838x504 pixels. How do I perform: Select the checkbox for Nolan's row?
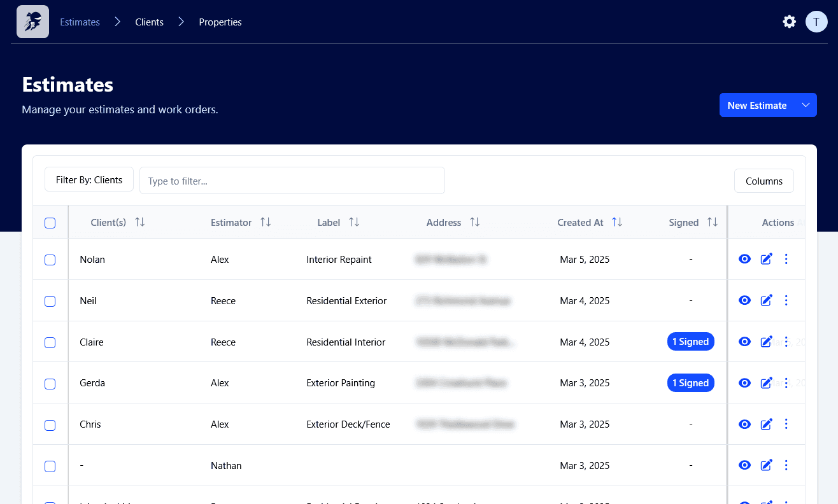point(50,260)
